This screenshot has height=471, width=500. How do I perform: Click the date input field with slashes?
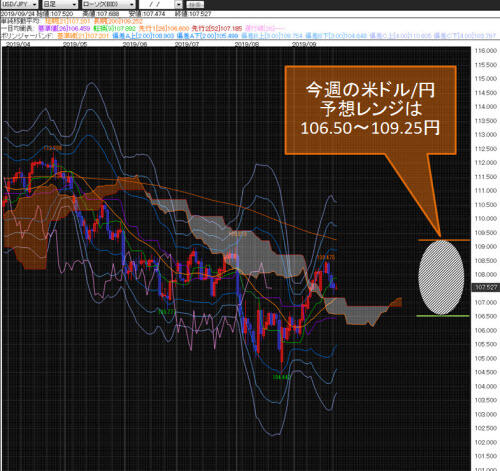[x=157, y=4]
